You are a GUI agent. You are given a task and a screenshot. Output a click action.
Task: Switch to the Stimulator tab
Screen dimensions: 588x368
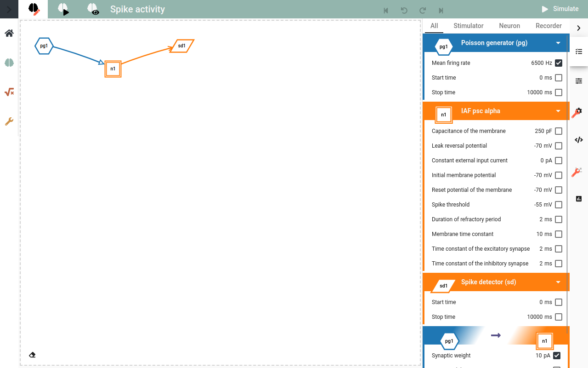point(469,26)
